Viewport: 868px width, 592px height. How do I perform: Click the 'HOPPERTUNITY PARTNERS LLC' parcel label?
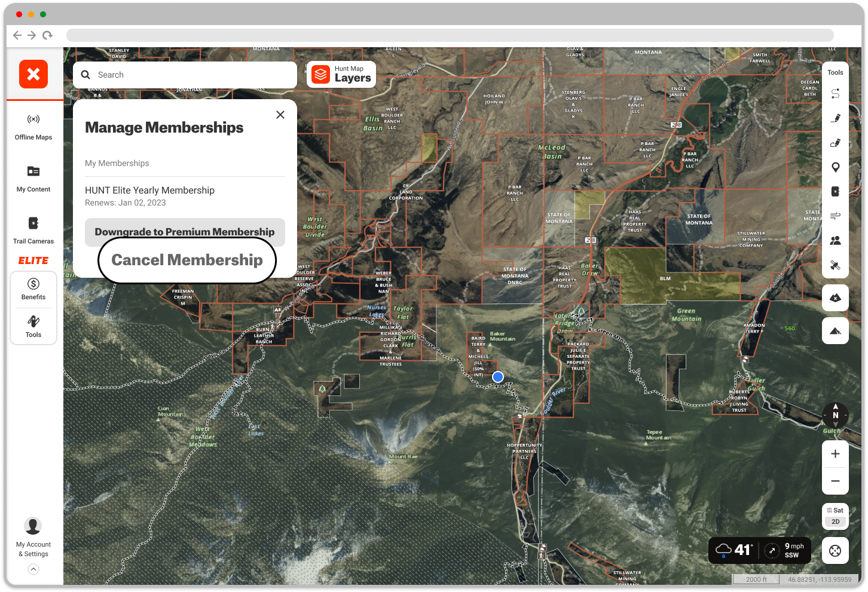coord(524,451)
